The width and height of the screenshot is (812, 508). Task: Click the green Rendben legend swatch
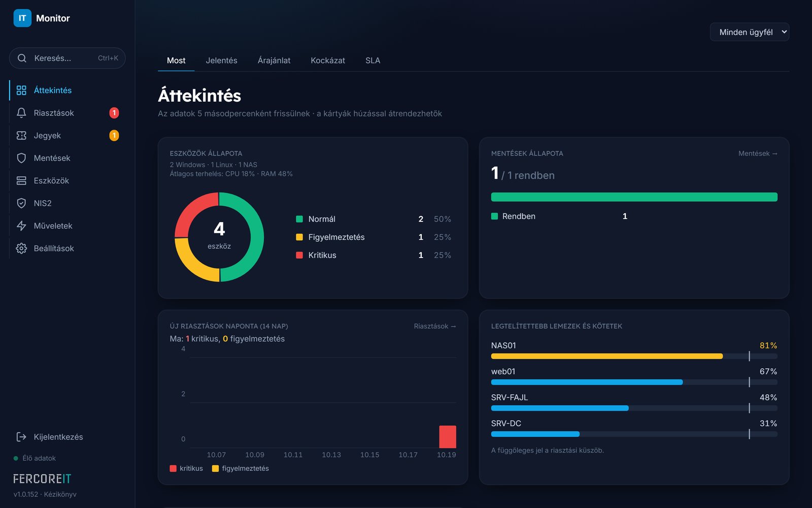point(494,216)
